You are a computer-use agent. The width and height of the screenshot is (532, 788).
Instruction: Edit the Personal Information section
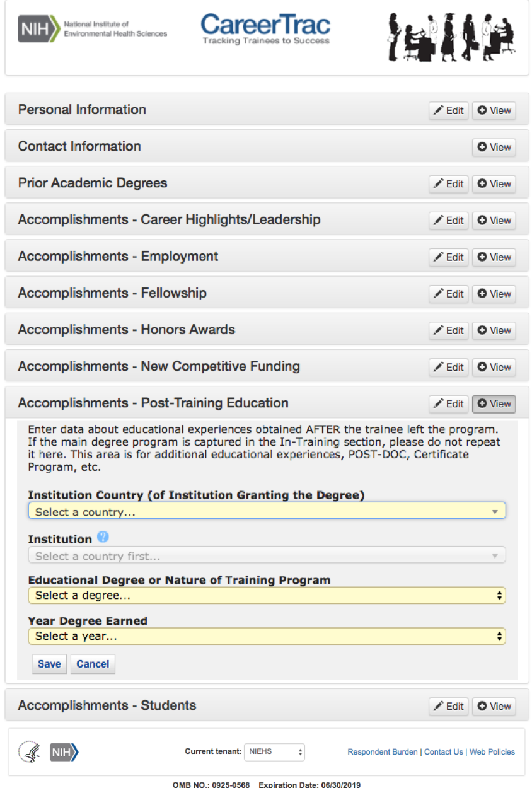click(x=449, y=110)
